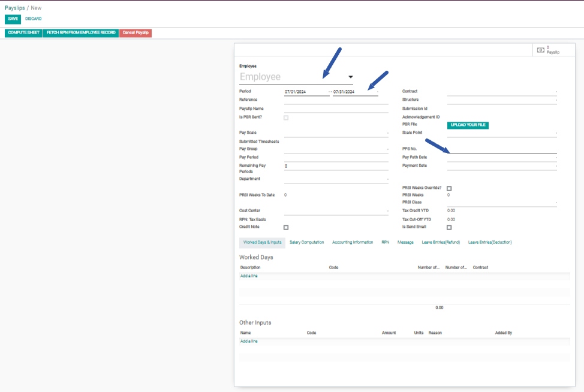Screen dimensions: 584x392
Task: Click the Payslip money icon stat button
Action: click(x=549, y=50)
